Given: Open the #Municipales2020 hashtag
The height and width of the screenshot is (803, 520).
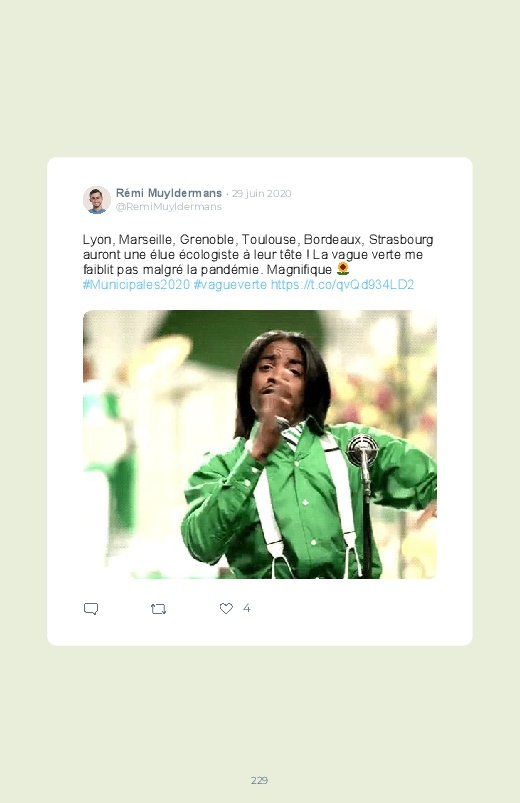Looking at the screenshot, I should [x=136, y=285].
